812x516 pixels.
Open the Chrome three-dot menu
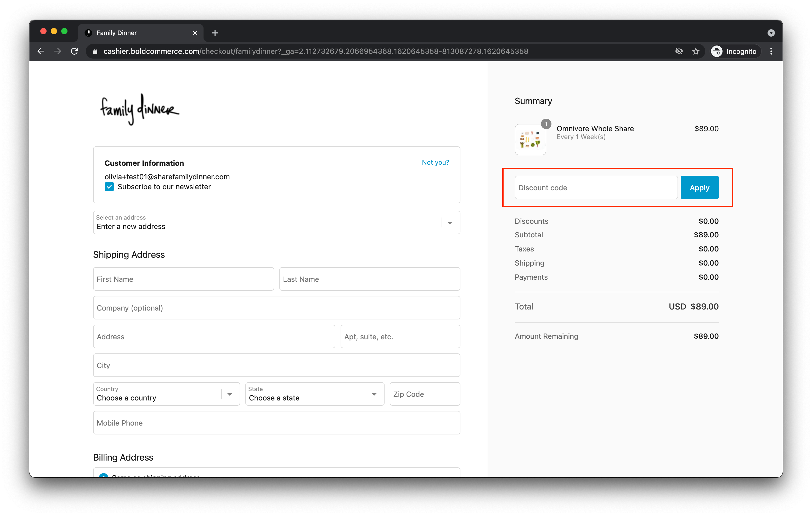click(771, 51)
